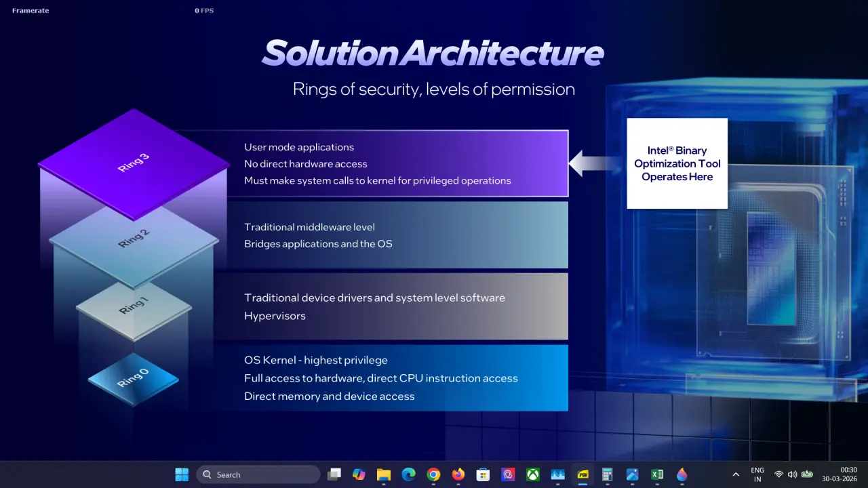Click the taskbar Search box
The height and width of the screenshot is (488, 868).
[258, 474]
